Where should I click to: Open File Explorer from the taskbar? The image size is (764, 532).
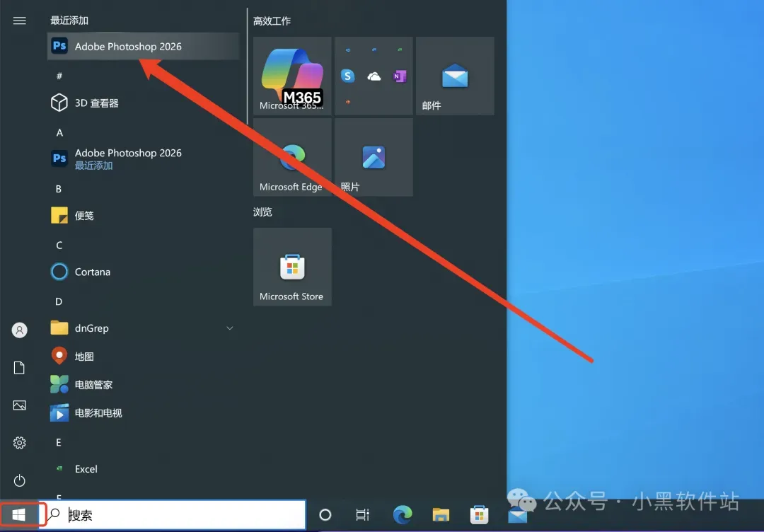[x=441, y=515]
